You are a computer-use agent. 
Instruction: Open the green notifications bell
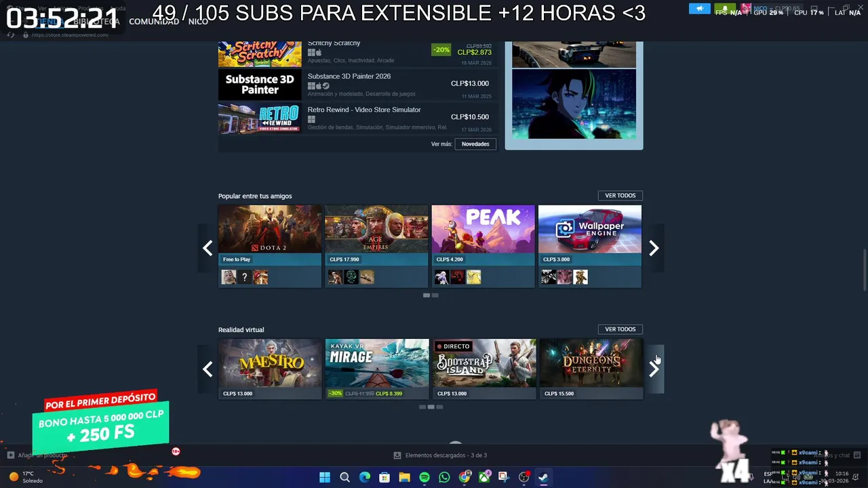click(724, 9)
